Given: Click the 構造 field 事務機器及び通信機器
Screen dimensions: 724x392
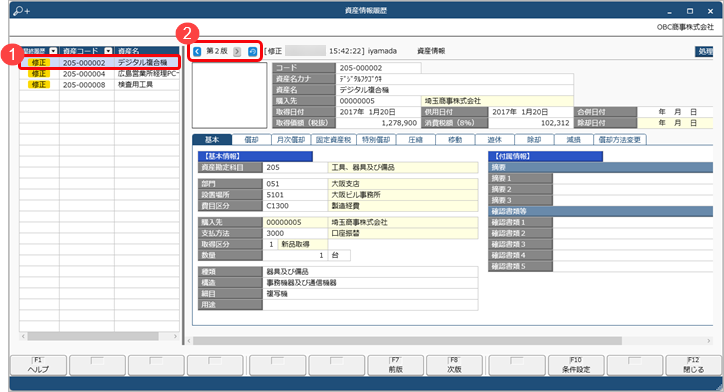Looking at the screenshot, I should [370, 283].
